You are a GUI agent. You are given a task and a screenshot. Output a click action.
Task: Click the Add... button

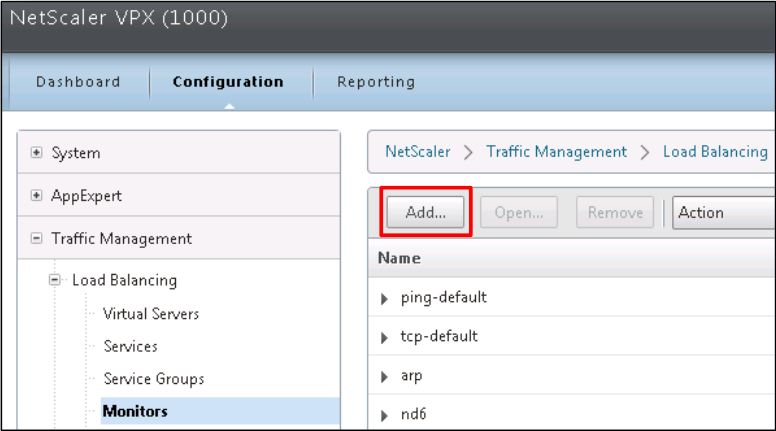coord(426,212)
